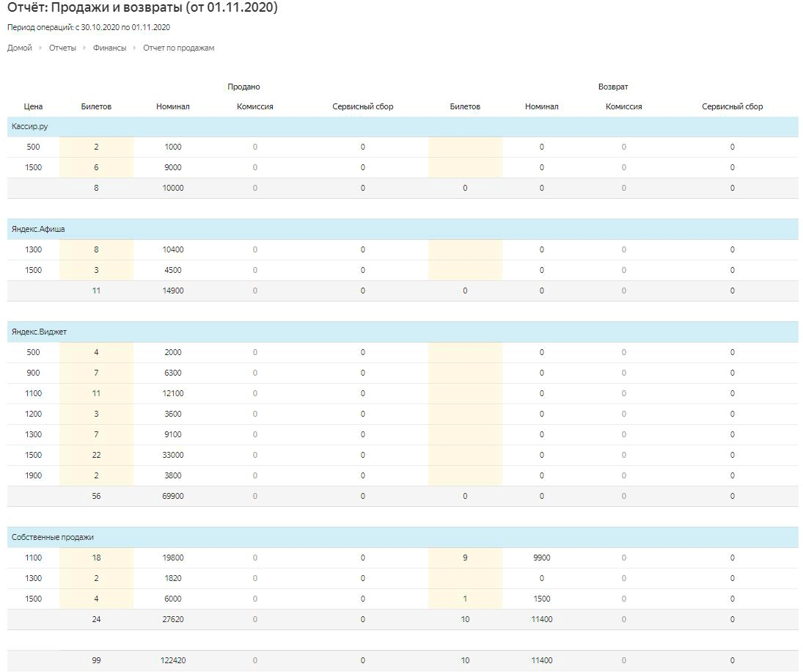Click nominal value 1000 in Кассир.ру
Viewport: 803px width, 672px height.
(x=173, y=147)
